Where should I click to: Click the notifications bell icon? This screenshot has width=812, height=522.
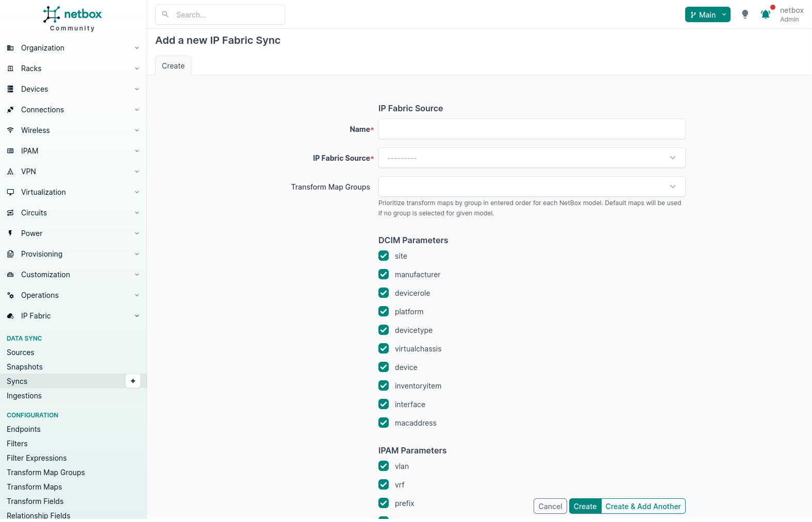(x=766, y=14)
